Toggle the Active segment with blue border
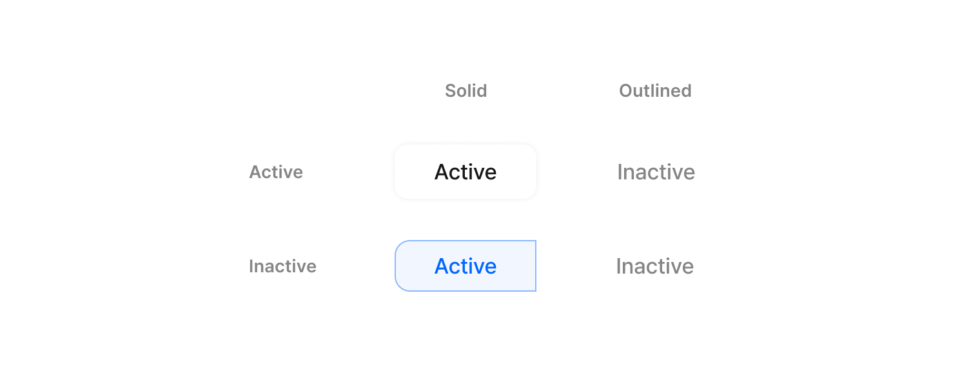 coord(465,266)
